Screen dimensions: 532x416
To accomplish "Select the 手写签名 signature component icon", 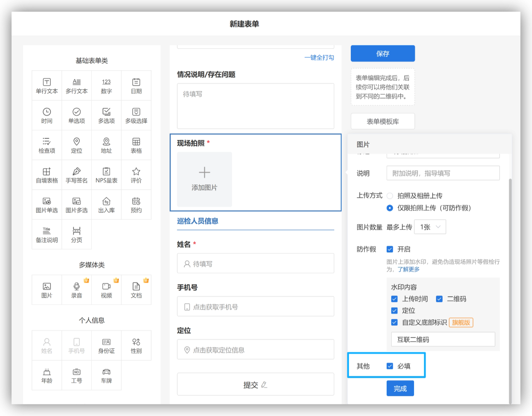I will tap(76, 174).
